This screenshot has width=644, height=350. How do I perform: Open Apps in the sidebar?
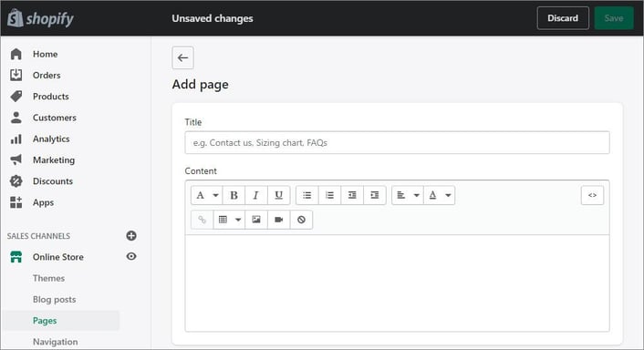pos(43,202)
